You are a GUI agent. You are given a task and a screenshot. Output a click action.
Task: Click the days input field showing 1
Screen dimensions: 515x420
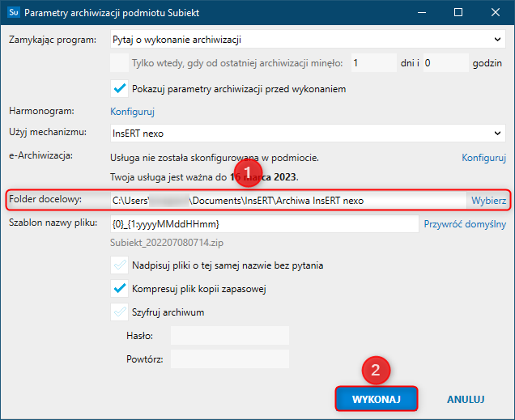pyautogui.click(x=374, y=62)
